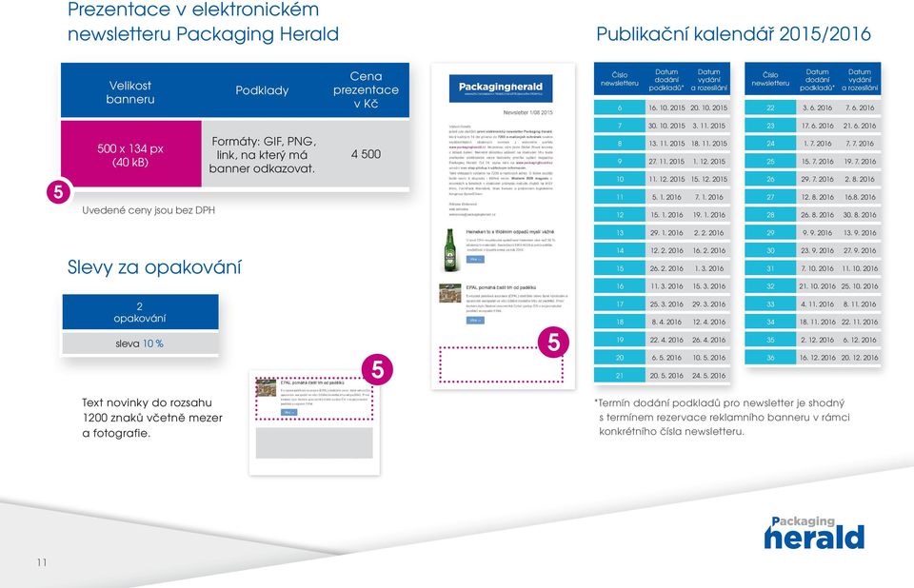Click the 'Publikační kalendář 2015/2016' heading

(x=733, y=34)
